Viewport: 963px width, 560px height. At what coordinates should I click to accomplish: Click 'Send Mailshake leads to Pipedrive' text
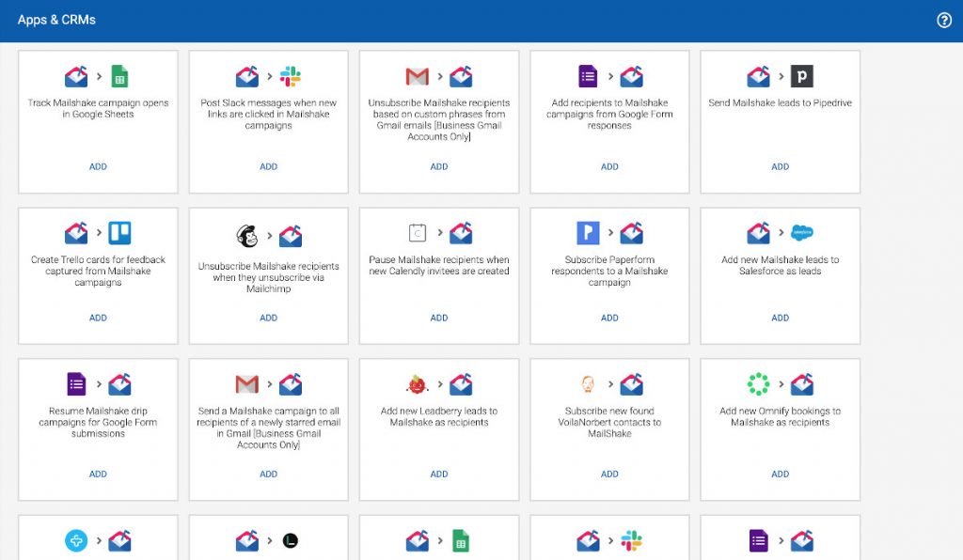(780, 103)
